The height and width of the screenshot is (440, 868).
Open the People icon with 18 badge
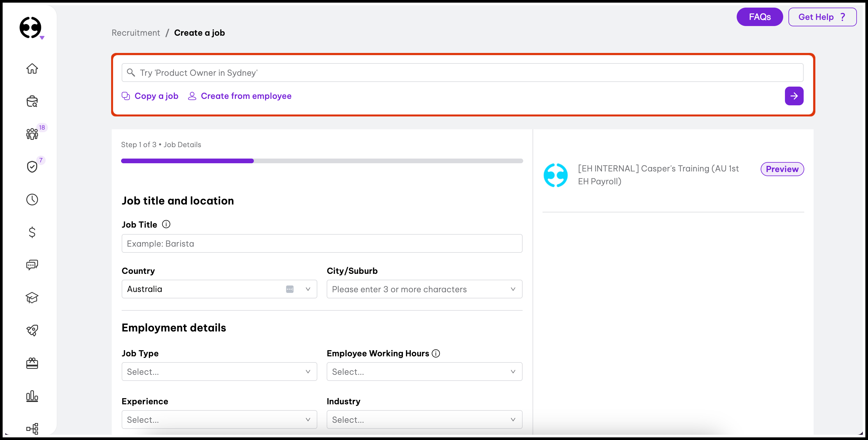click(32, 134)
